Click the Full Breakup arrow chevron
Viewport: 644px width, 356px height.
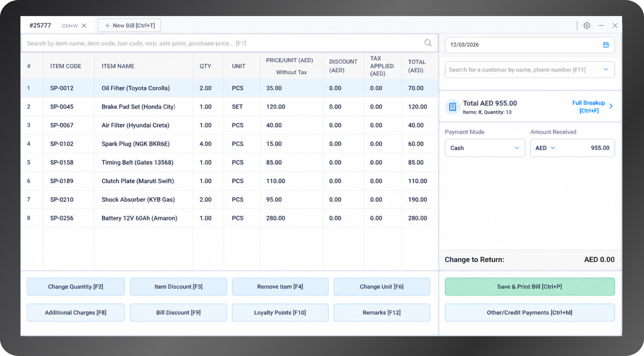pyautogui.click(x=611, y=106)
